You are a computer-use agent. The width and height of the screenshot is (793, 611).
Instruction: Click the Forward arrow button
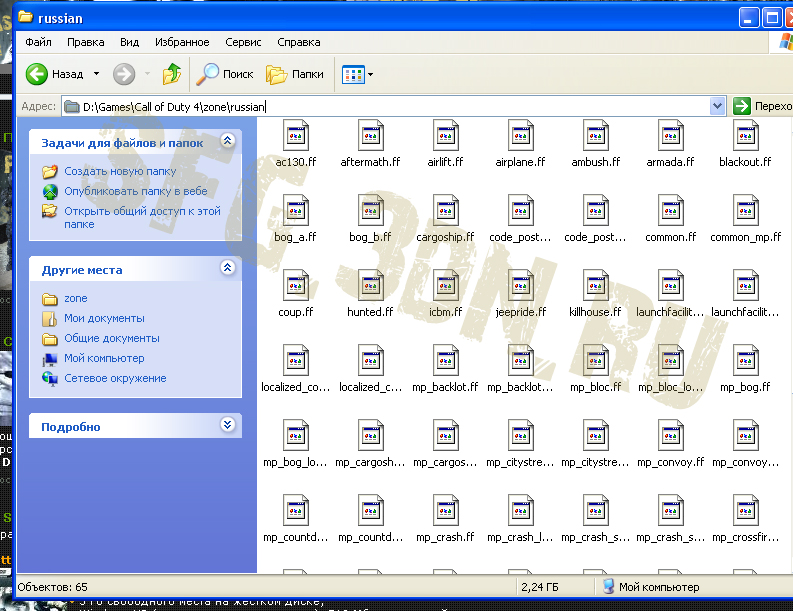click(x=124, y=74)
